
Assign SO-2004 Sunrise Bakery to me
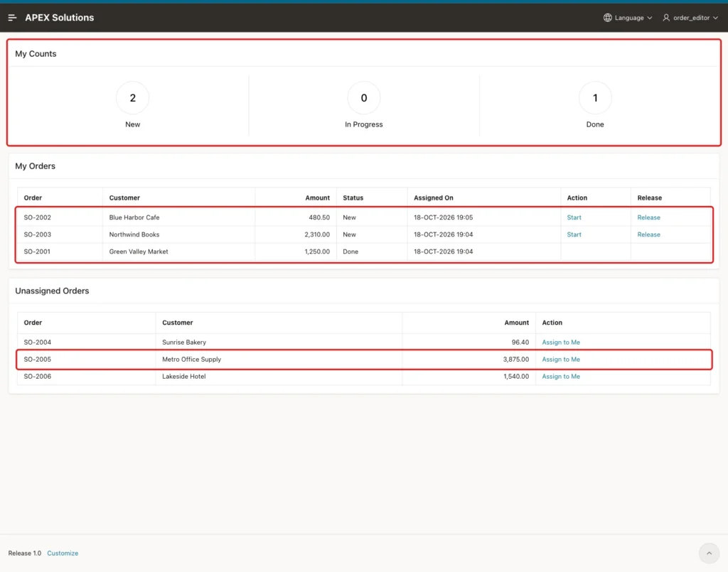coord(561,342)
